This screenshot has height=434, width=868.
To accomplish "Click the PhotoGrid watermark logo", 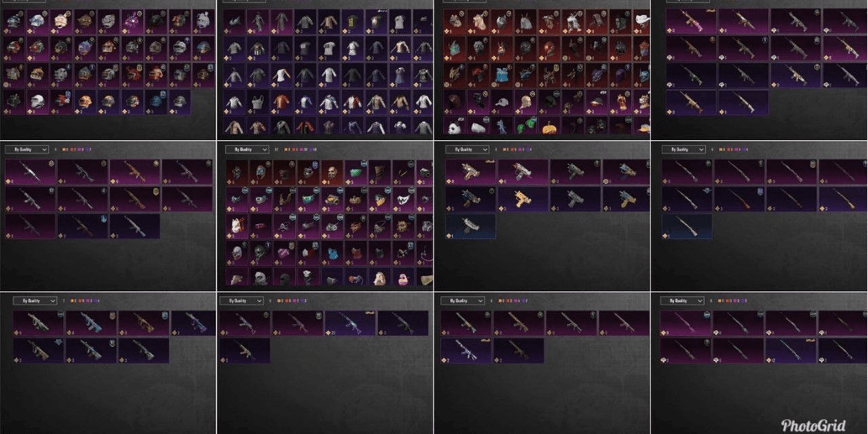I will tap(813, 425).
